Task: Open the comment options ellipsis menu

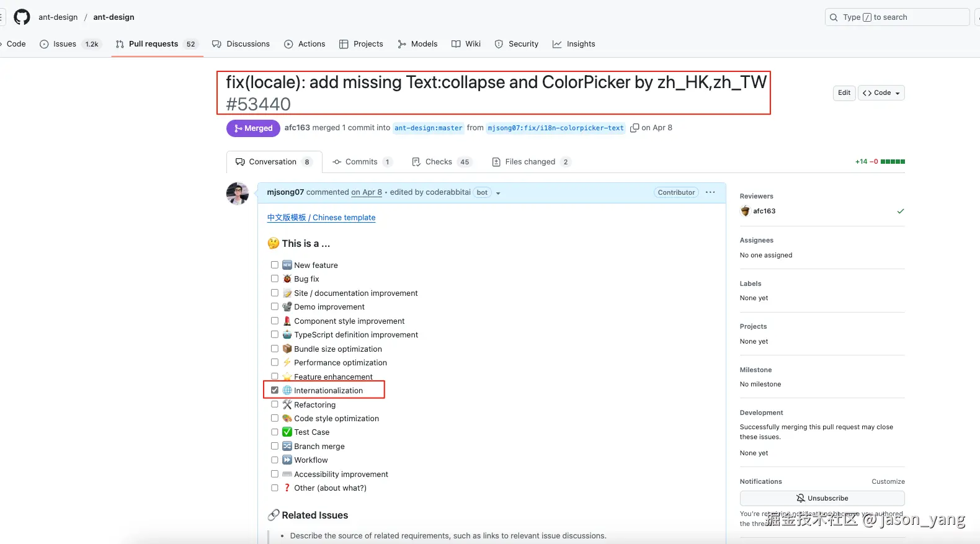Action: pos(710,192)
